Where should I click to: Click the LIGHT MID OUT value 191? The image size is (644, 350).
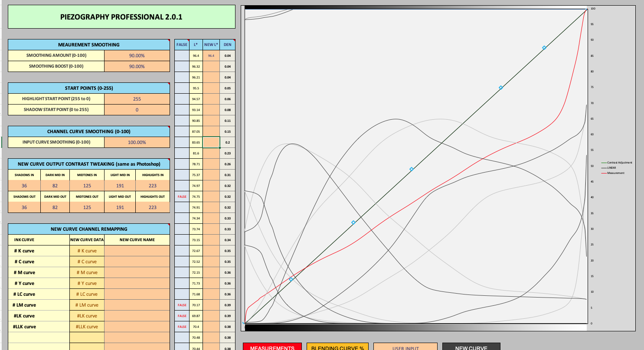[x=119, y=207]
